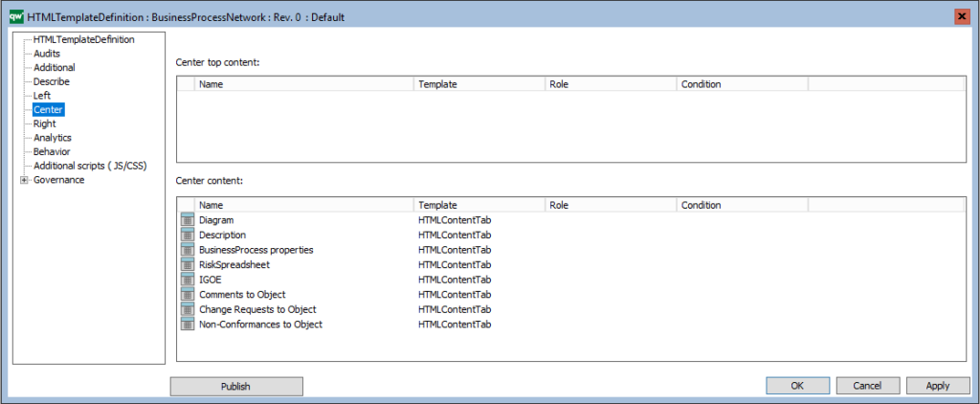Click the Apply button
The width and height of the screenshot is (980, 404).
pyautogui.click(x=937, y=386)
